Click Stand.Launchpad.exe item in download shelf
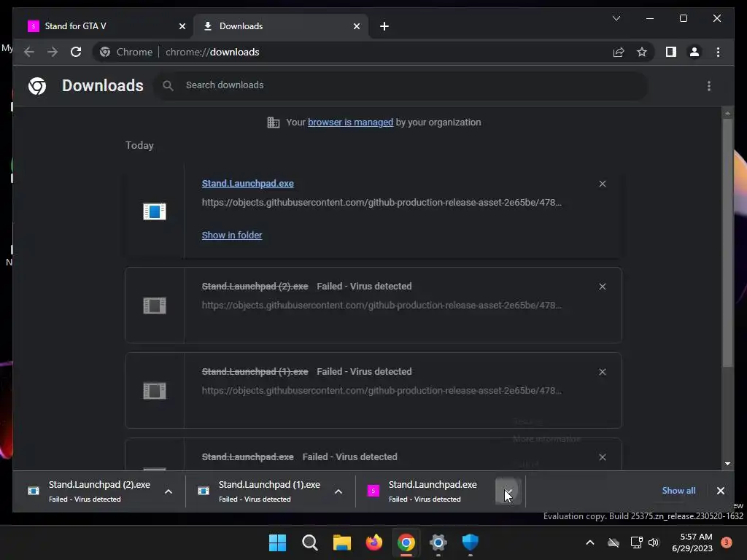This screenshot has height=560, width=747. 424,491
